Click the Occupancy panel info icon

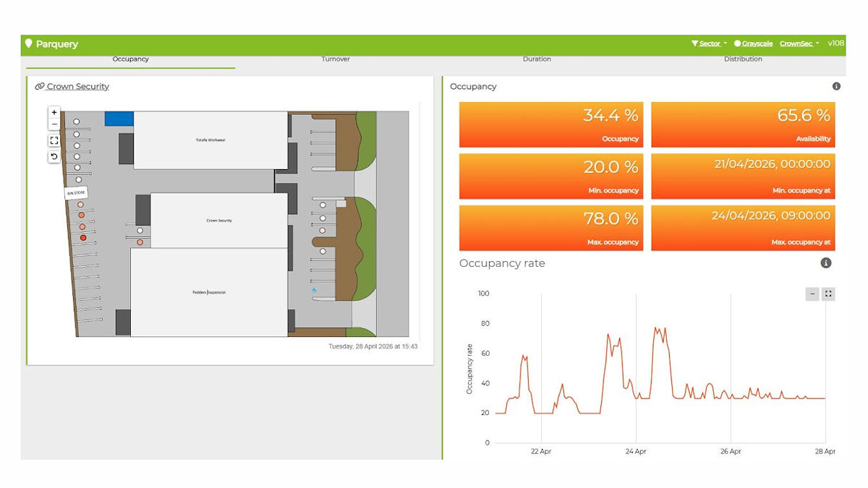click(x=836, y=87)
